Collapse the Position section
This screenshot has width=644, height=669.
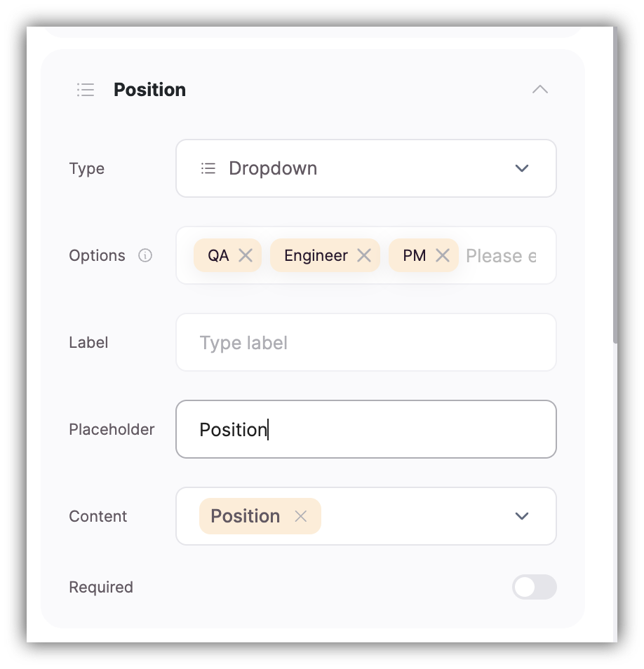tap(539, 90)
